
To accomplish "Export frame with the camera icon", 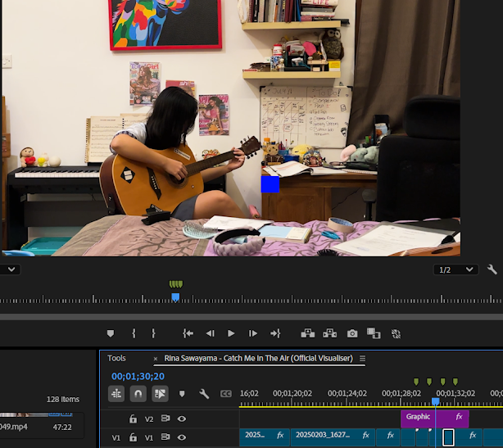I will (x=352, y=333).
